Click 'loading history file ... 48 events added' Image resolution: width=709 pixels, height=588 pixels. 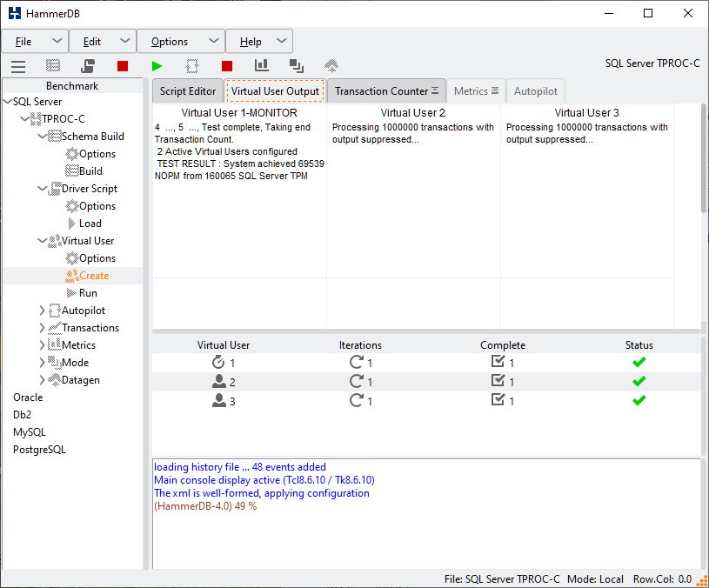tap(239, 467)
